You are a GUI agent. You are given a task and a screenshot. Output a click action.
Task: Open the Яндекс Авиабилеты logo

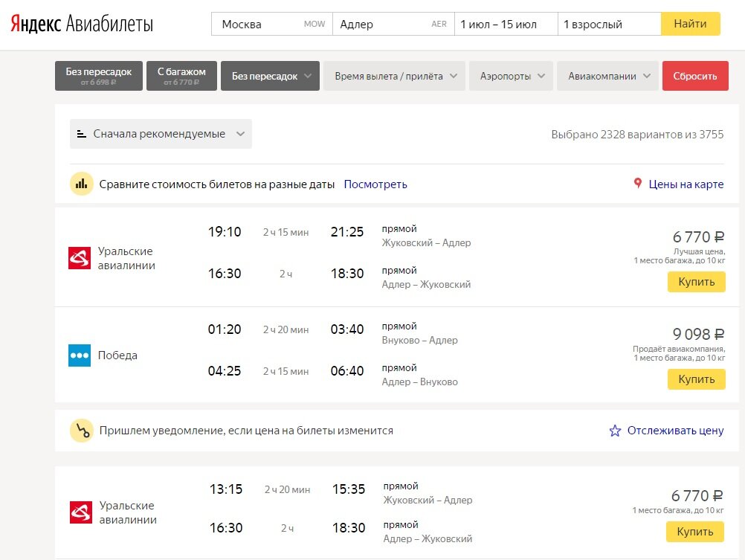pos(82,24)
